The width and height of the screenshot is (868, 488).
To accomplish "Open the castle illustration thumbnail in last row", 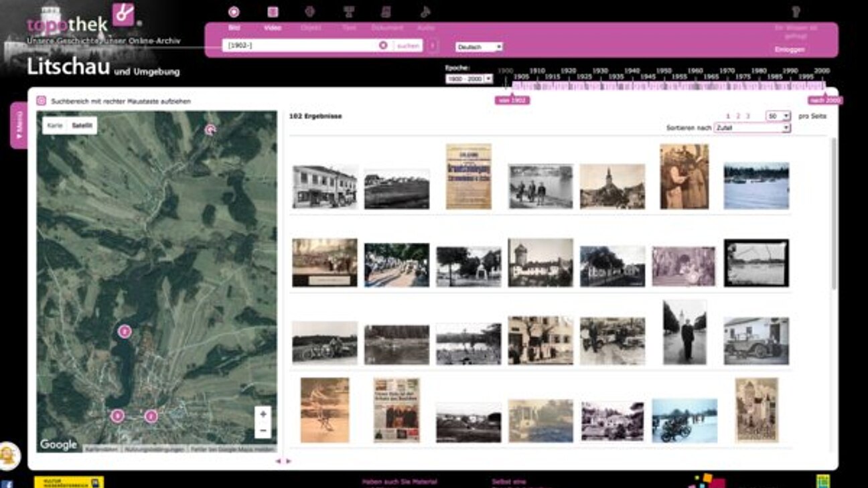I will (757, 410).
